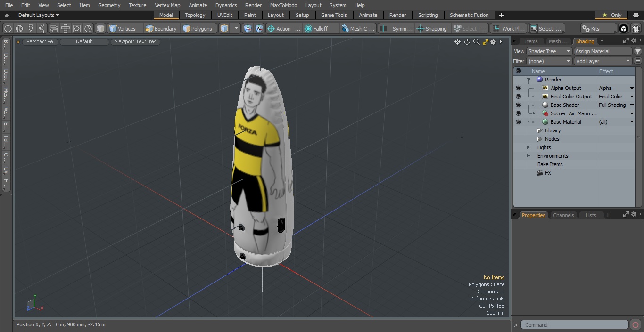Toggle Snapping

432,29
